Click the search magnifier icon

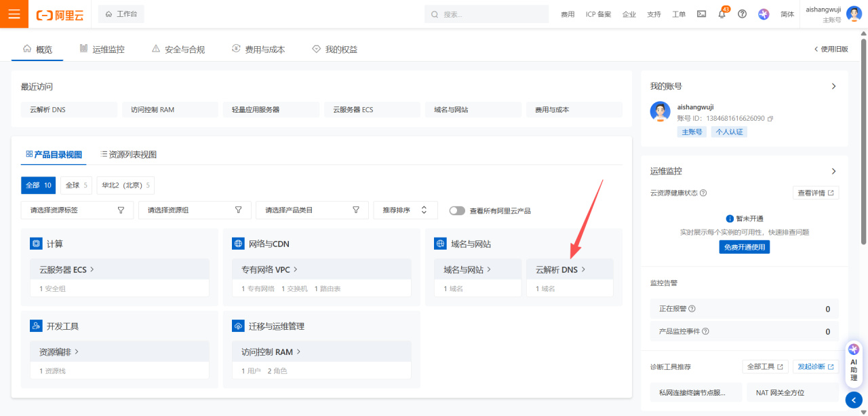[x=435, y=14]
